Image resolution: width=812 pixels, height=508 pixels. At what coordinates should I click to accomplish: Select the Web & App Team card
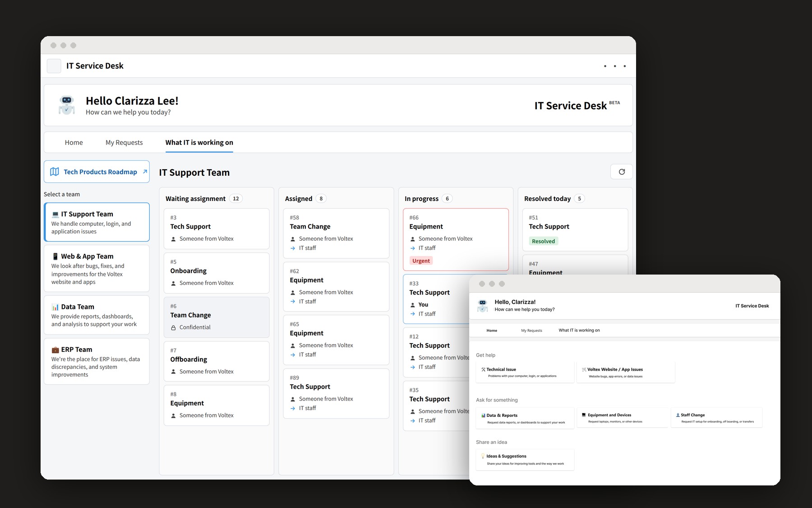(97, 269)
